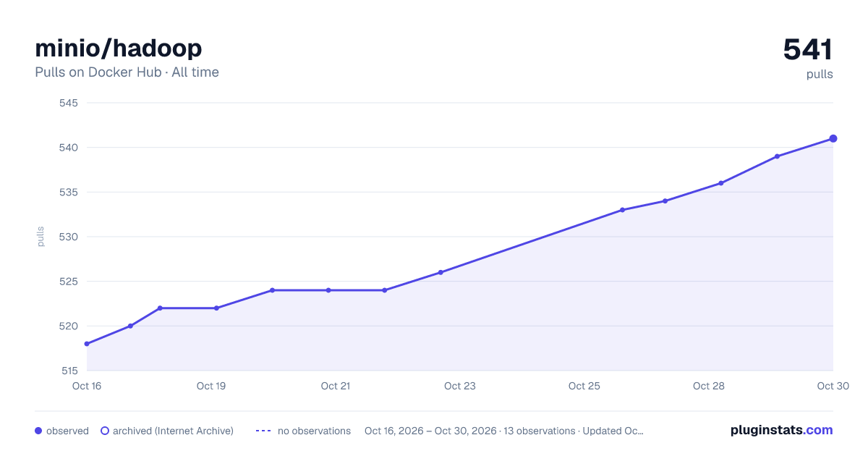Viewport: 868px width, 456px height.
Task: Click the Oct 23 x-axis label
Action: pyautogui.click(x=460, y=386)
